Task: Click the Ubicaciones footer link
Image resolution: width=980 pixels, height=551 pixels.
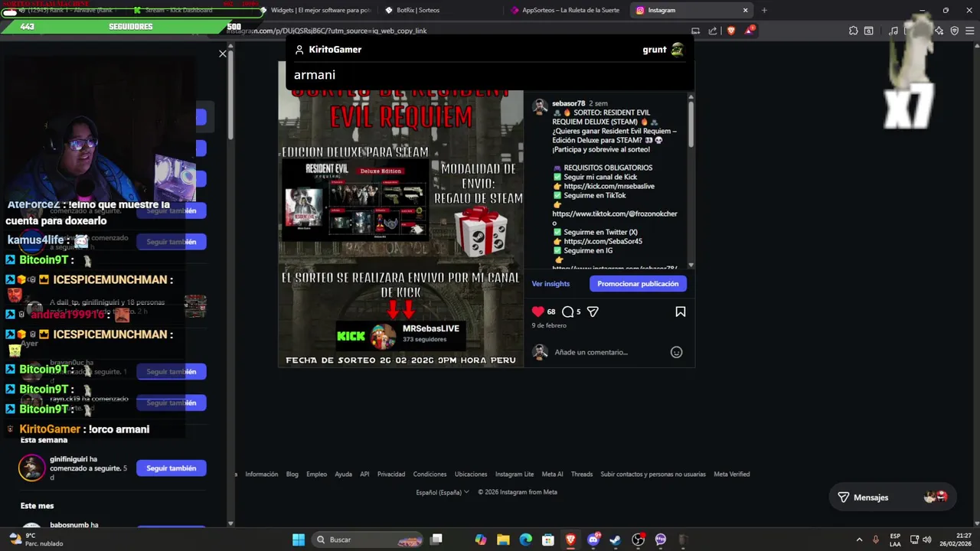Action: (471, 474)
